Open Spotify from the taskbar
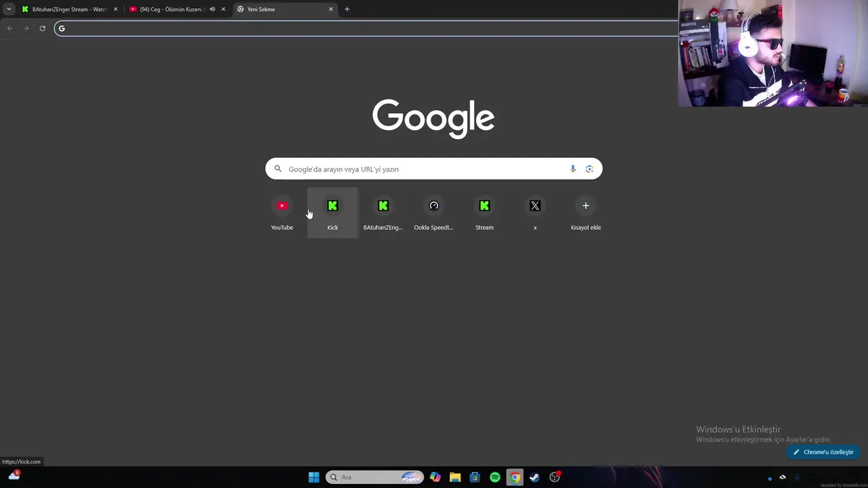Image resolution: width=868 pixels, height=488 pixels. coord(495,477)
